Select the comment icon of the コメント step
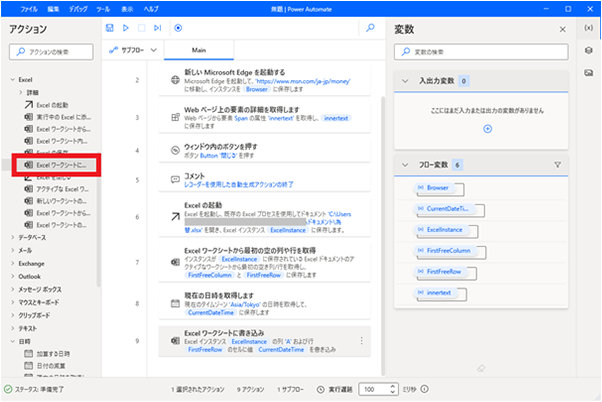 coord(175,179)
